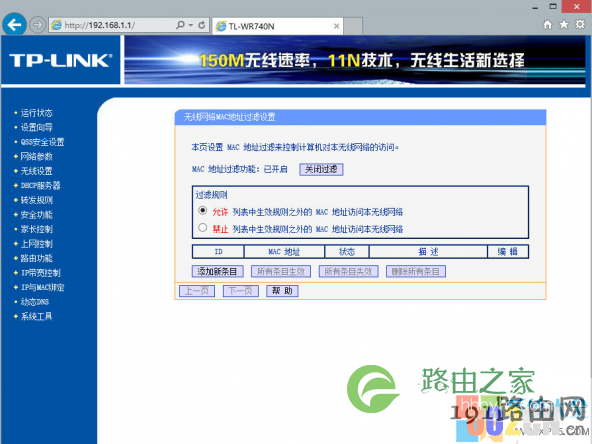Click the 所有条目失效 button
This screenshot has height=444, width=592.
348,271
